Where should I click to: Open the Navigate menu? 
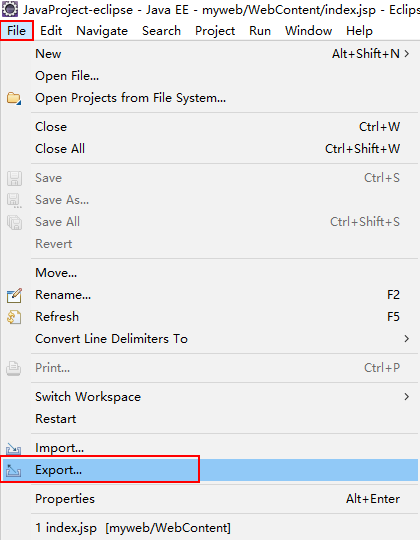pyautogui.click(x=102, y=31)
